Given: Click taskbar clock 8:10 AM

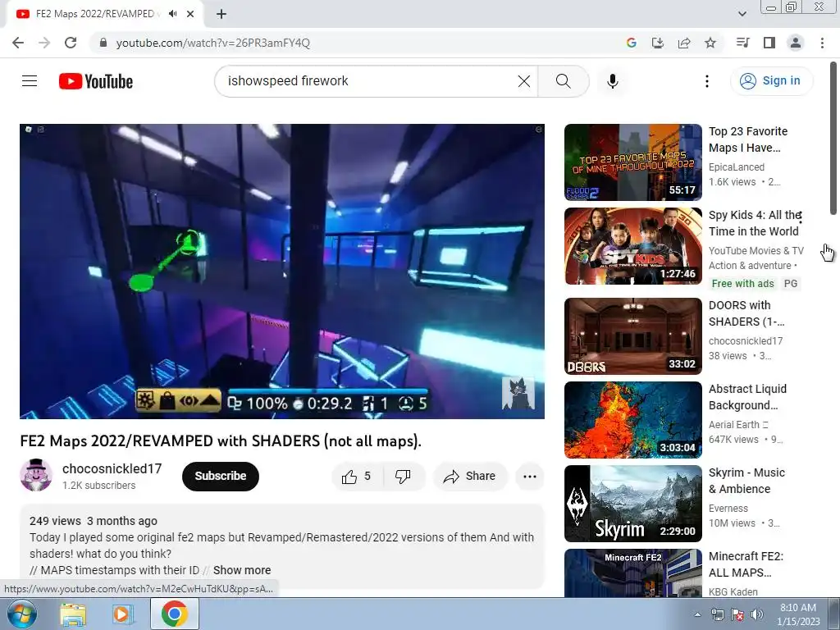Looking at the screenshot, I should tap(798, 614).
